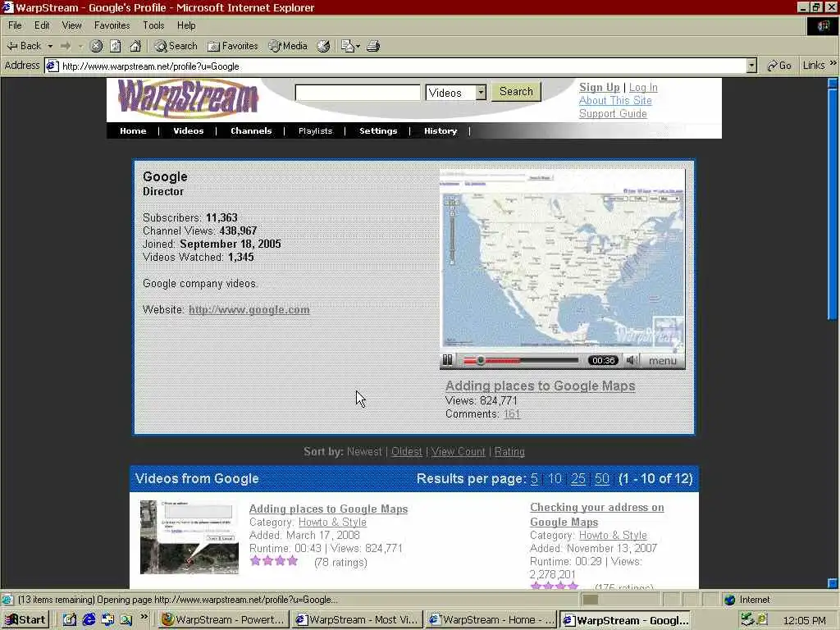Switch to WarpStream - Home taskbar window

coord(491,620)
